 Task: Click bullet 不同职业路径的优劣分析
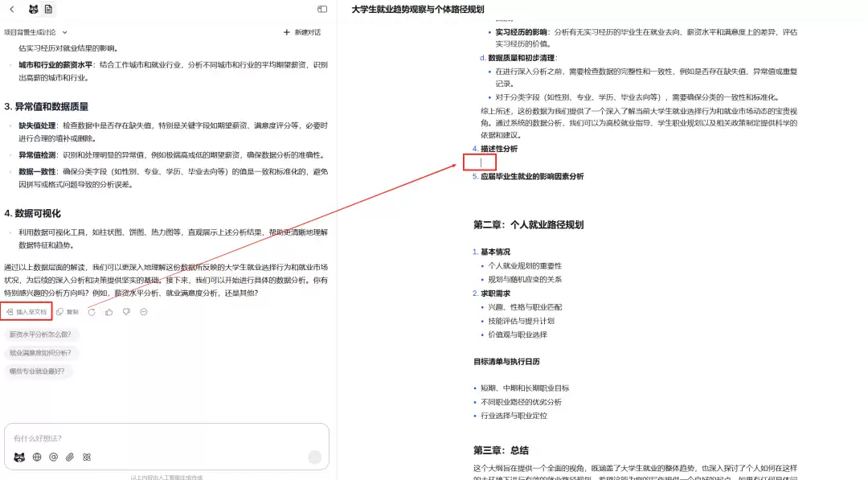pos(521,402)
